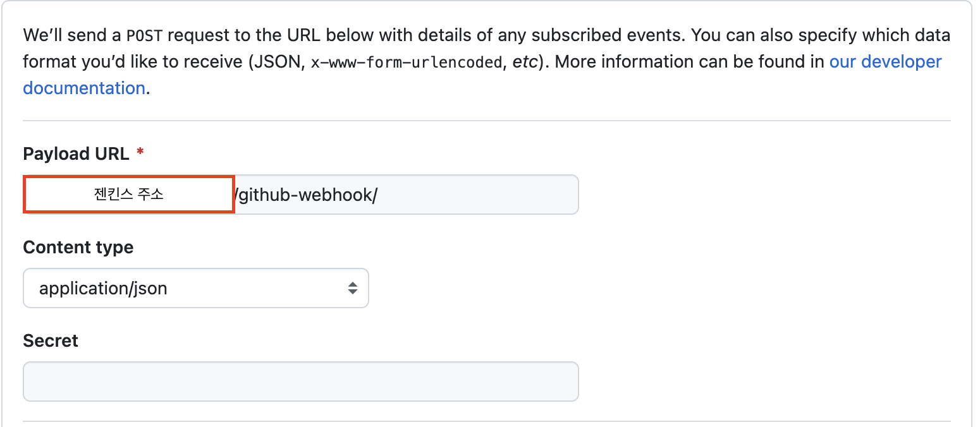Click the divider line above Payload URL
This screenshot has height=427, width=980.
point(487,120)
